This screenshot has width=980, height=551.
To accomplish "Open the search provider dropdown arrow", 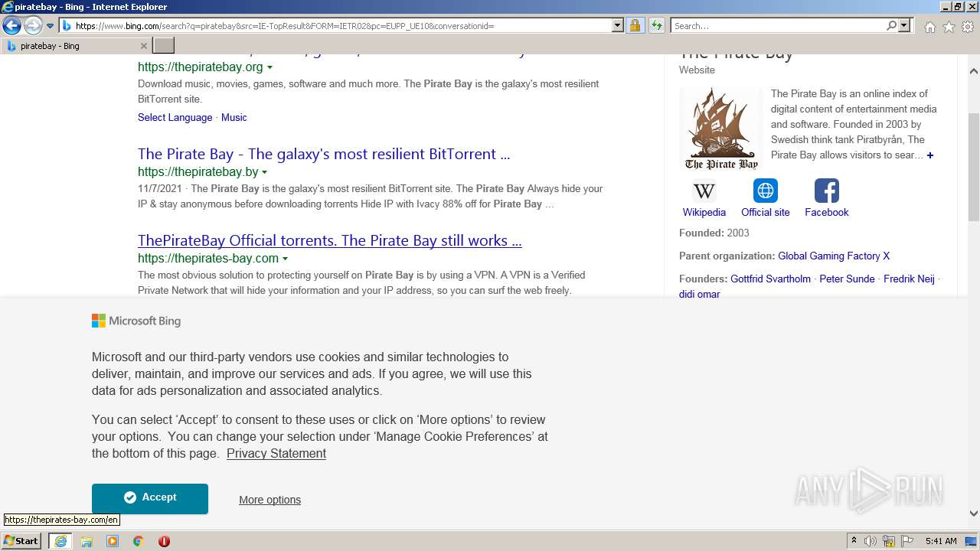I will coord(904,26).
